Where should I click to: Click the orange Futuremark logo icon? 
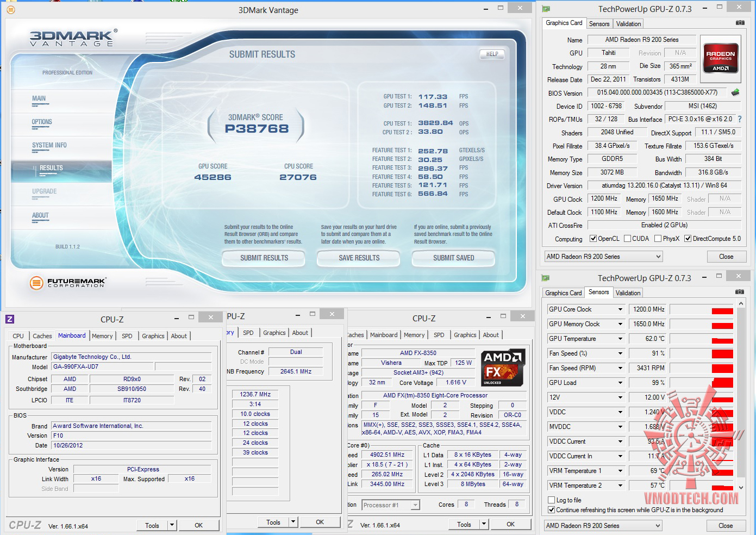point(36,282)
